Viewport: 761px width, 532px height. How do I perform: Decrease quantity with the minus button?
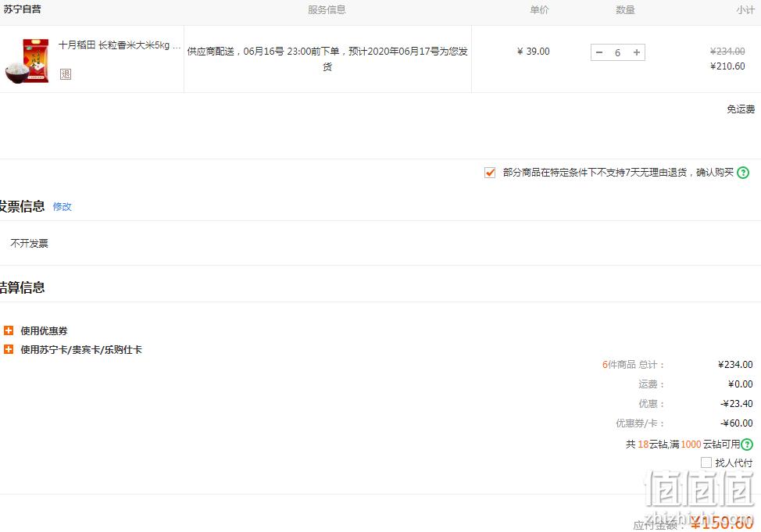(599, 52)
